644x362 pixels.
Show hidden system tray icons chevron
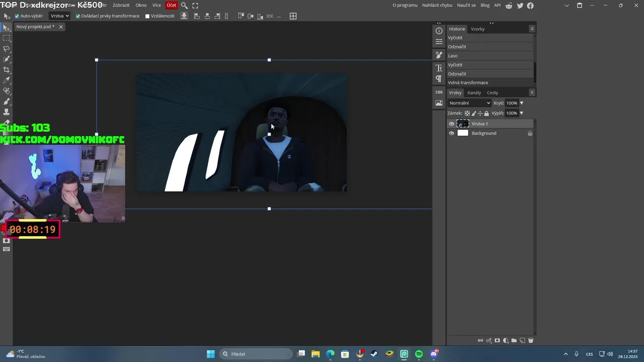[x=566, y=354]
